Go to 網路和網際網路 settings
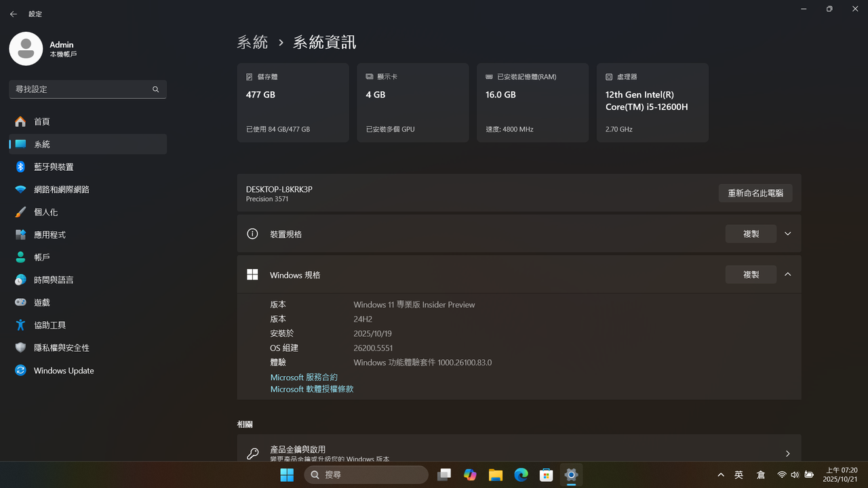This screenshot has width=868, height=488. [x=87, y=189]
